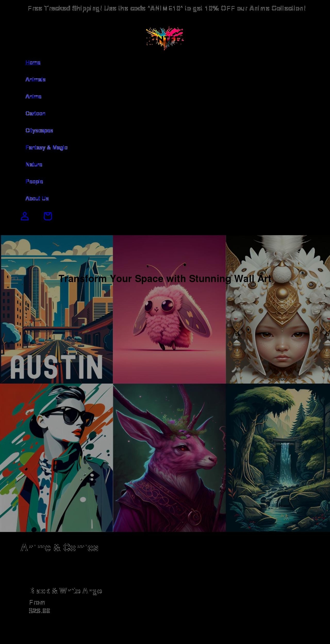
Task: Open the Animals collection link
Action: [x=35, y=79]
